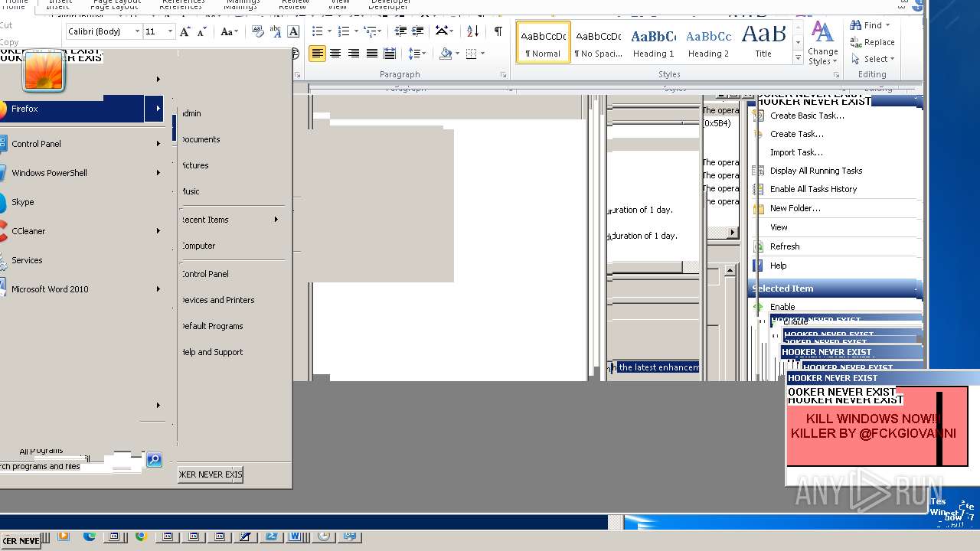Click Create Basic Task... action
The width and height of the screenshot is (980, 551).
tap(807, 116)
